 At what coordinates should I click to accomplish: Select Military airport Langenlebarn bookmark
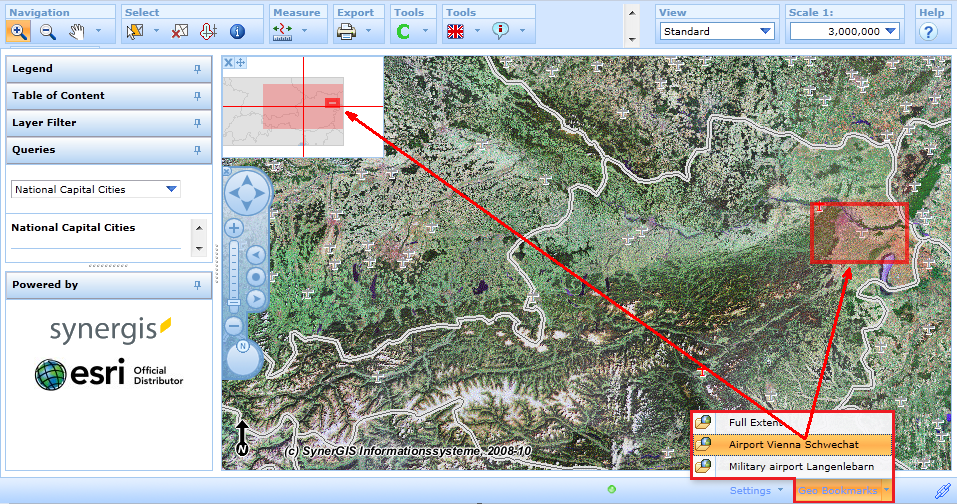coord(793,466)
